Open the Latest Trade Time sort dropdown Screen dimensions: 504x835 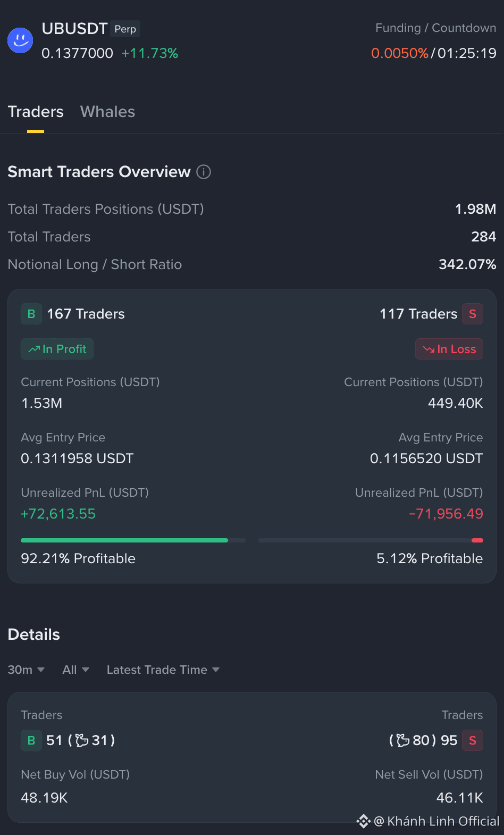click(163, 670)
